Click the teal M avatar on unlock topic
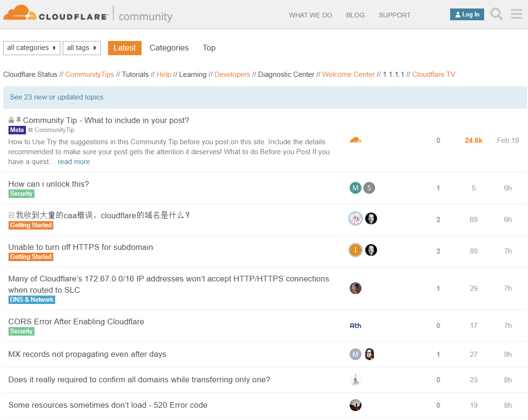The image size is (528, 420). [355, 188]
